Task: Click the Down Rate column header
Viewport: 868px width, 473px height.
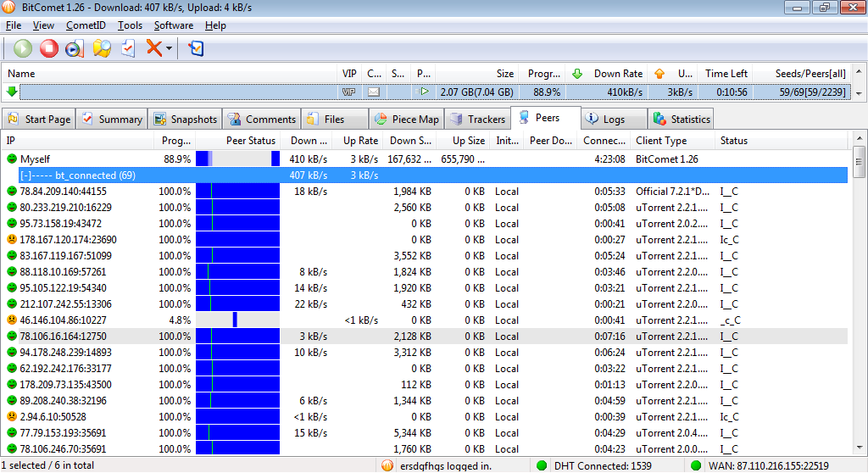Action: 618,74
